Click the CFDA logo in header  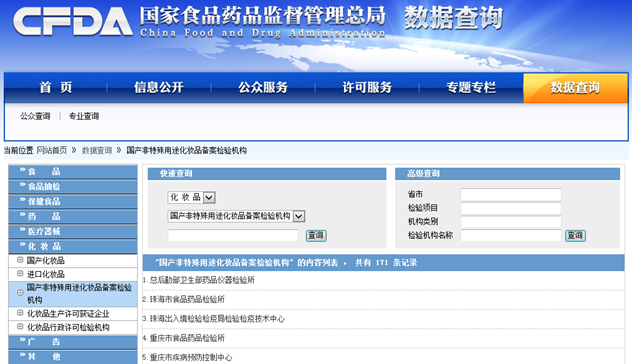(x=73, y=21)
